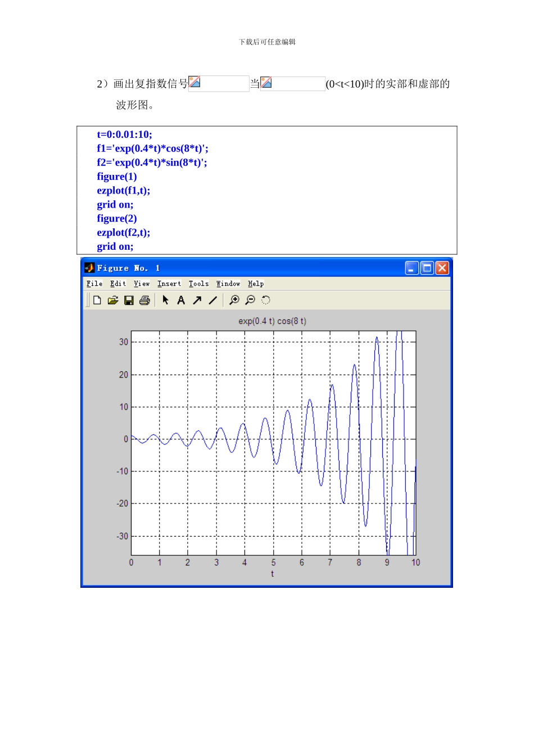Screen dimensions: 534x756
Task: Click the x-axis tick label 5
Action: pos(274,562)
